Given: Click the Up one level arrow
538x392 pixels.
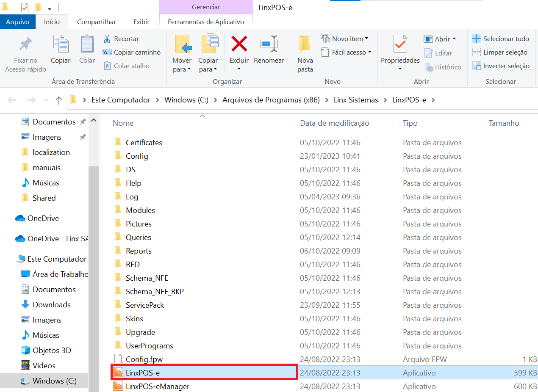Looking at the screenshot, I should coord(59,100).
